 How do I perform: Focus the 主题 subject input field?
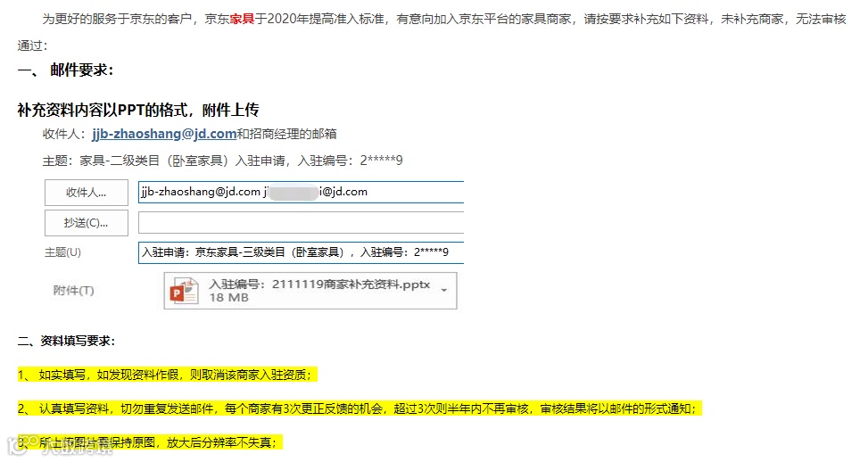pos(301,252)
